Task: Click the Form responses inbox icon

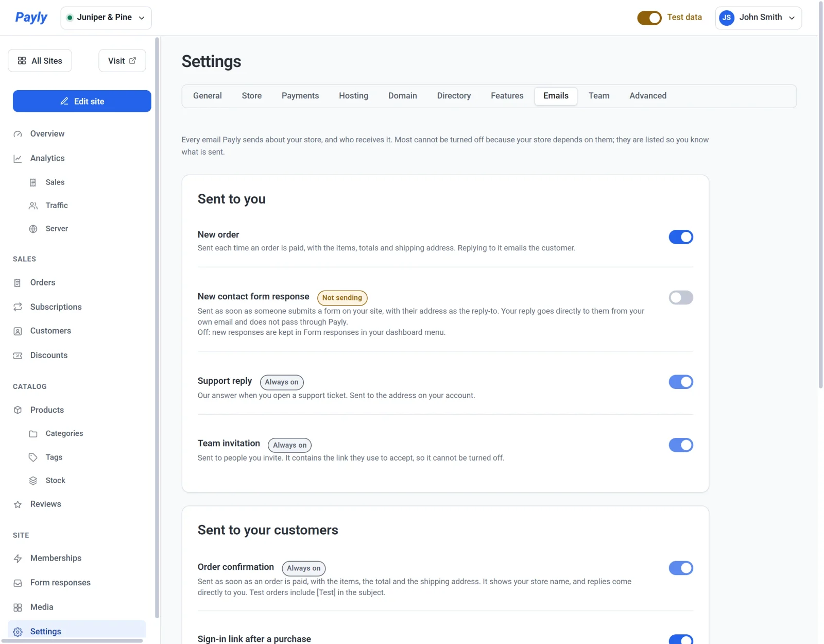Action: pyautogui.click(x=18, y=583)
